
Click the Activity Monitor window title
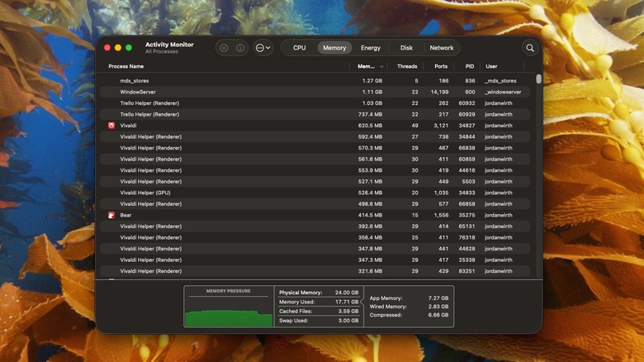click(169, 45)
